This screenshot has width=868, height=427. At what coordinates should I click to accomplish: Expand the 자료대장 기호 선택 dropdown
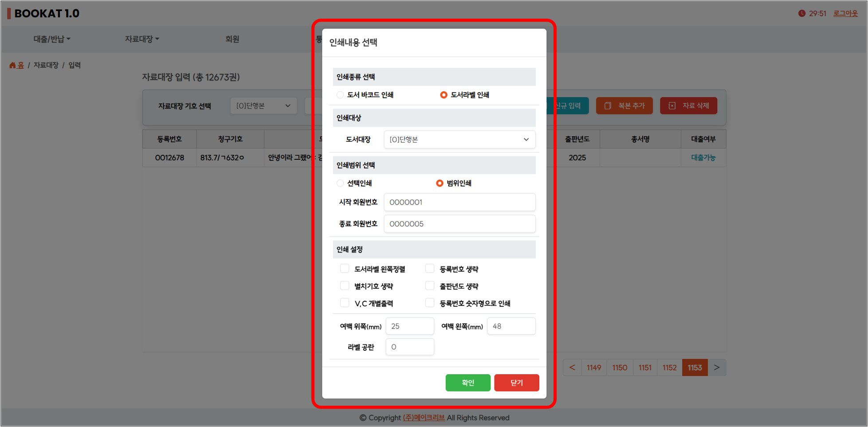pyautogui.click(x=263, y=106)
